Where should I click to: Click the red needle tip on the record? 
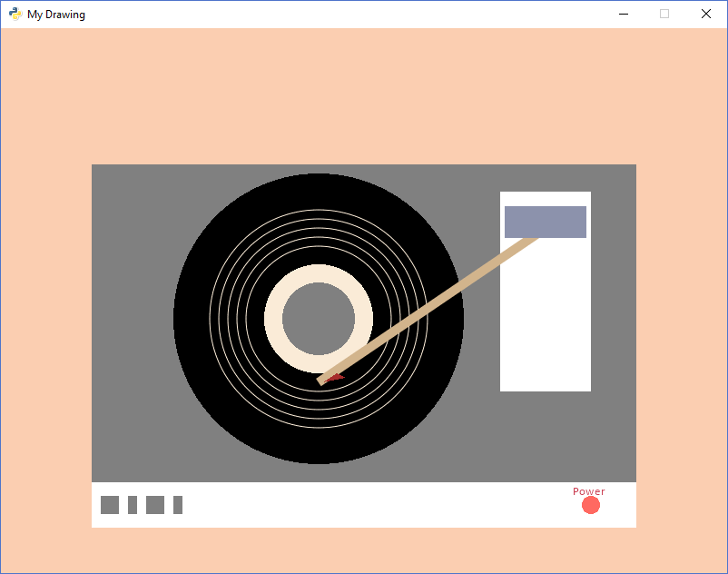point(337,377)
